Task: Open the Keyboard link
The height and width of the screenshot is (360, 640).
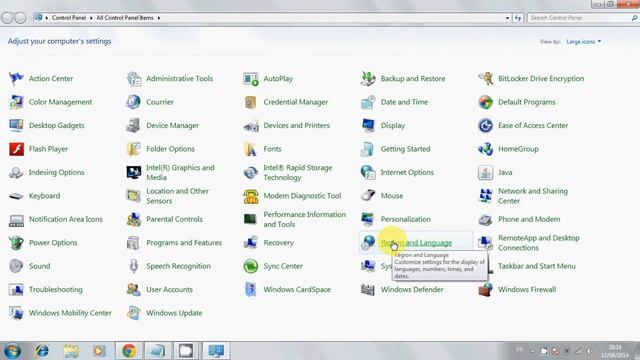Action: point(44,196)
